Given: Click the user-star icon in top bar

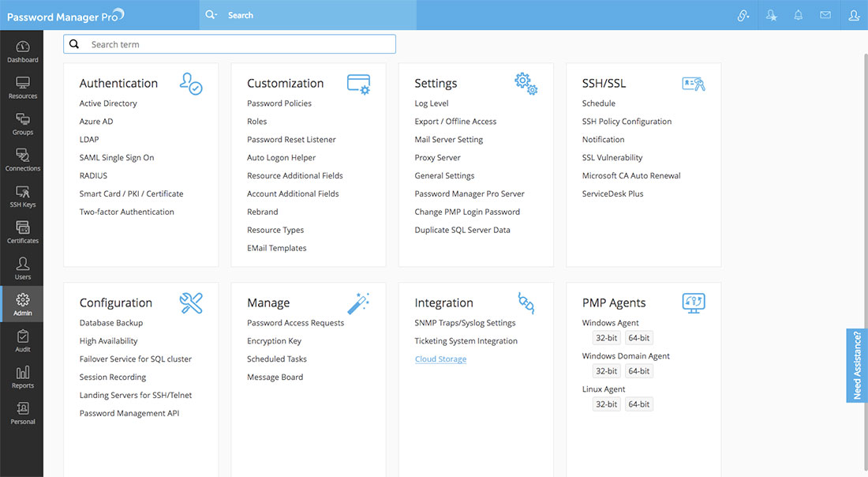Looking at the screenshot, I should point(771,16).
